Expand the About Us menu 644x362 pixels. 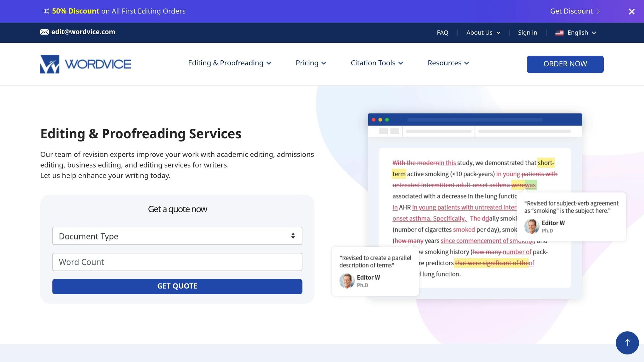tap(483, 33)
